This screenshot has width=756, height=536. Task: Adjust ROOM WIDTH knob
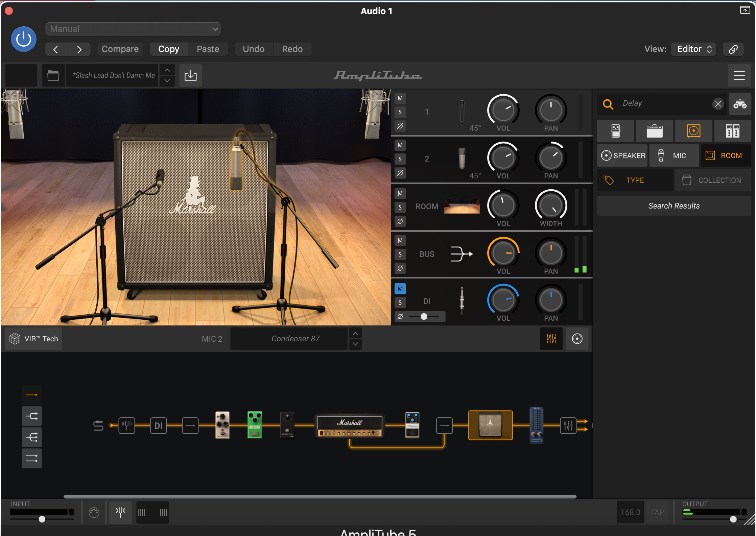tap(551, 205)
